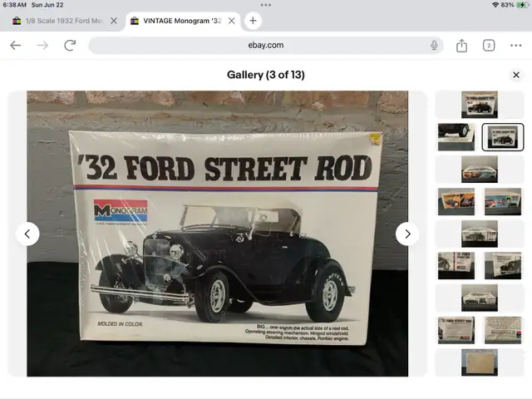Open the seventh gallery thumbnail

[480, 234]
